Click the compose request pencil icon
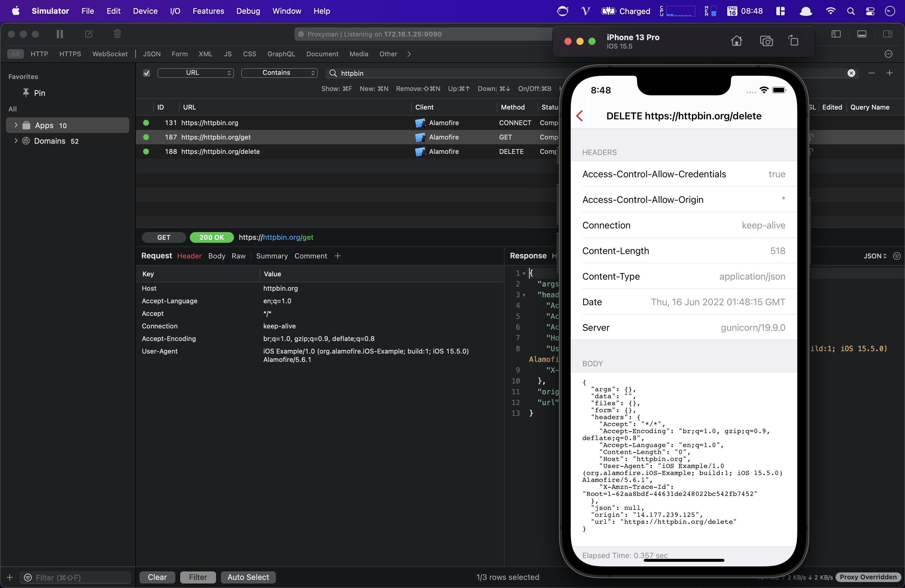The width and height of the screenshot is (905, 588). pos(89,34)
